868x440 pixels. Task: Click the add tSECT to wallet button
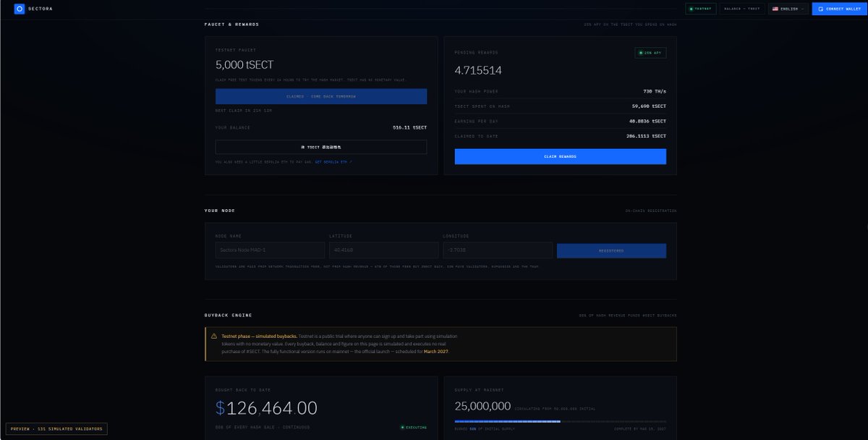(x=321, y=147)
